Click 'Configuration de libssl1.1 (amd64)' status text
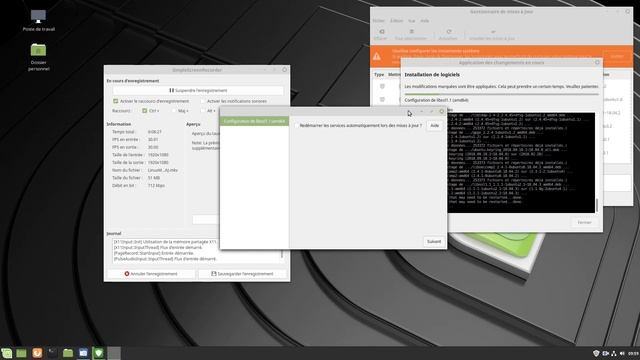The height and width of the screenshot is (360, 640). (x=436, y=100)
